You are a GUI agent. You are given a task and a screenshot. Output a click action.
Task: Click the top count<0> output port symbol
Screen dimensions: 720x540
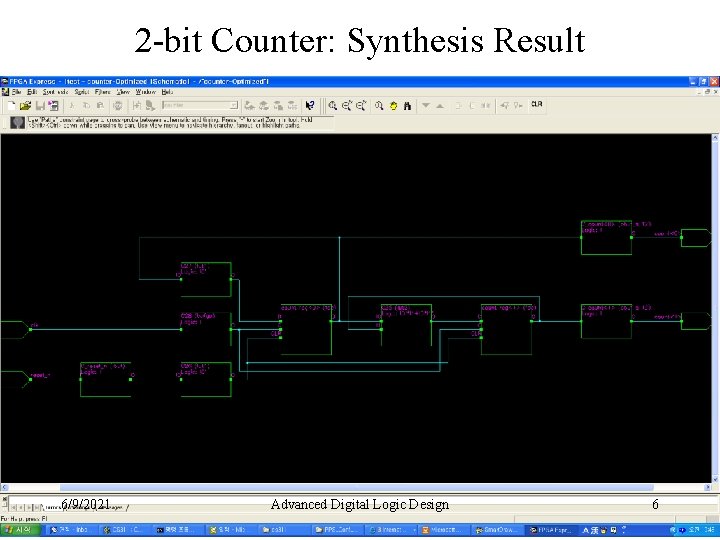(x=696, y=237)
